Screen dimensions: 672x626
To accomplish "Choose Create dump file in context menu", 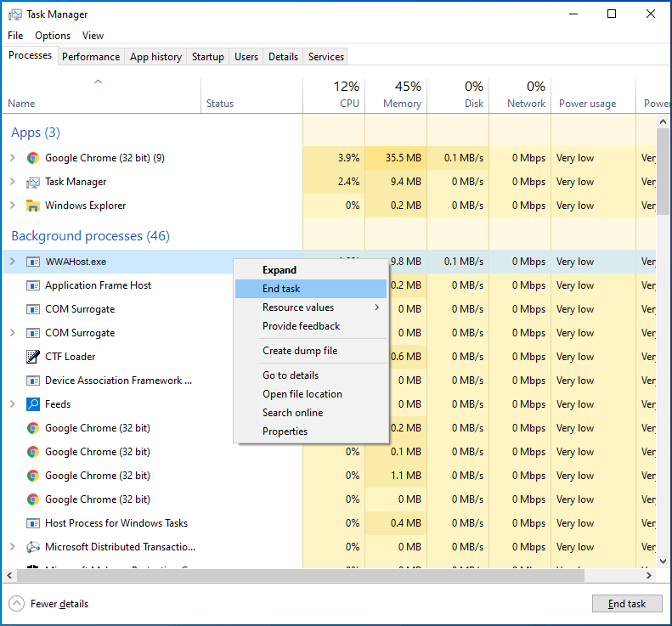I will coord(311,351).
